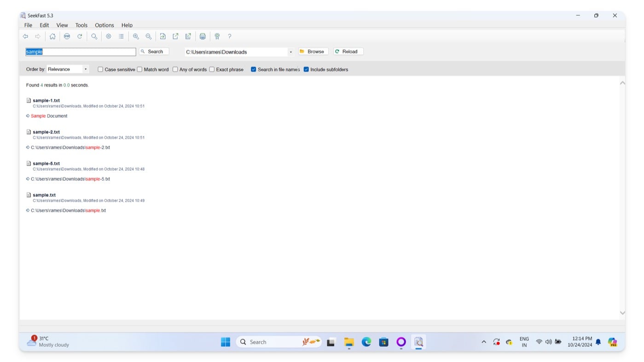Image resolution: width=644 pixels, height=362 pixels.
Task: Open the View menu
Action: click(x=62, y=25)
